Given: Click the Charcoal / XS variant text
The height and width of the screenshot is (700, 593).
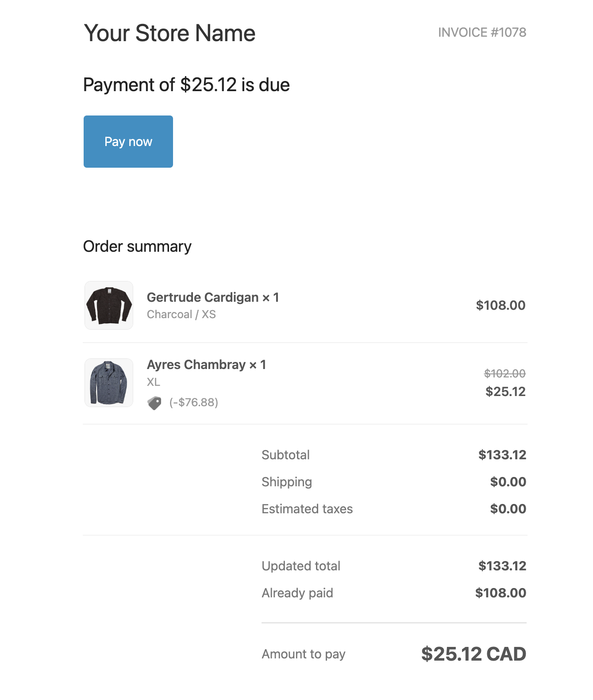Looking at the screenshot, I should (181, 314).
